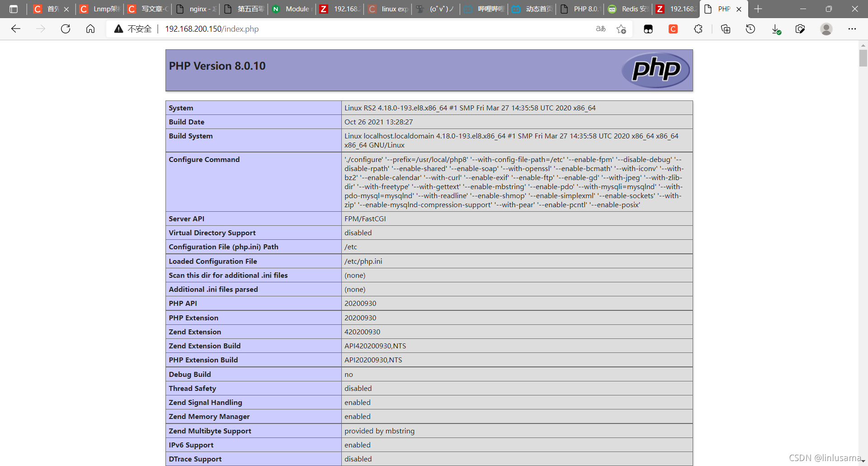The image size is (868, 466).
Task: Click the Virtual Directory Support label
Action: point(212,233)
